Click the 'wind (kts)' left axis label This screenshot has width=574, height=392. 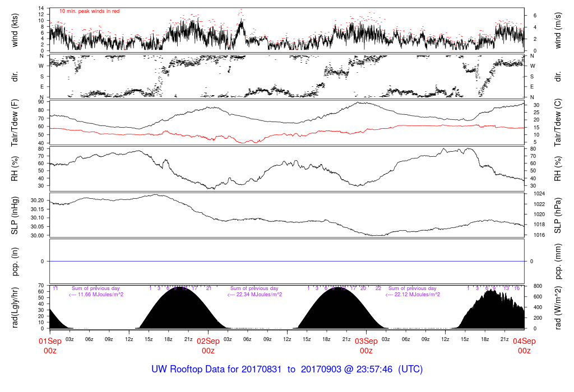pyautogui.click(x=15, y=29)
